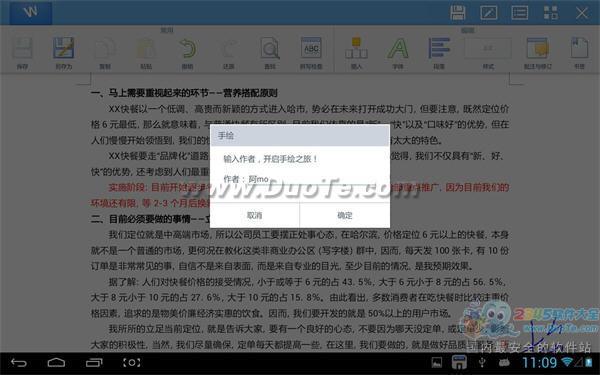Viewport: 600px width, 375px height.
Task: Click the 另存为 save-as tool
Action: 64,53
